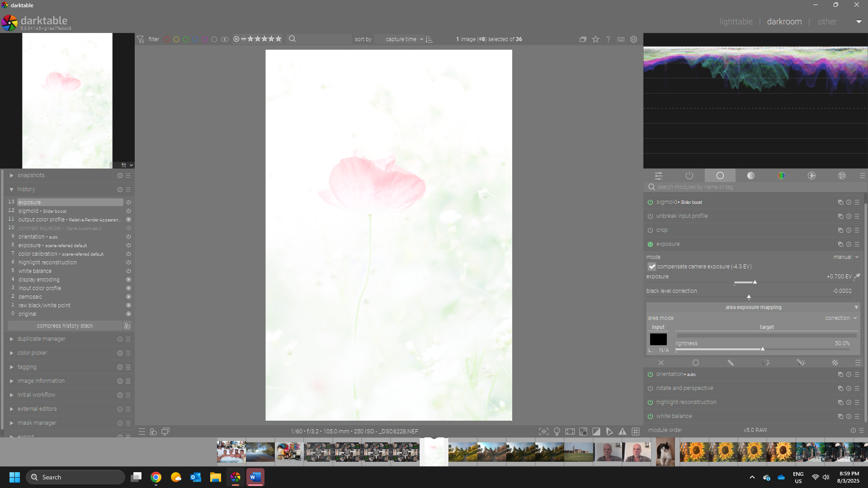Toggle compensate camera exposure checkbox

coord(652,267)
